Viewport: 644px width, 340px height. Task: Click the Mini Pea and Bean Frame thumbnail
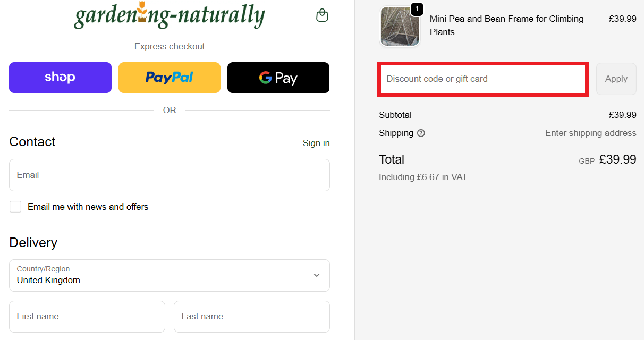click(400, 25)
